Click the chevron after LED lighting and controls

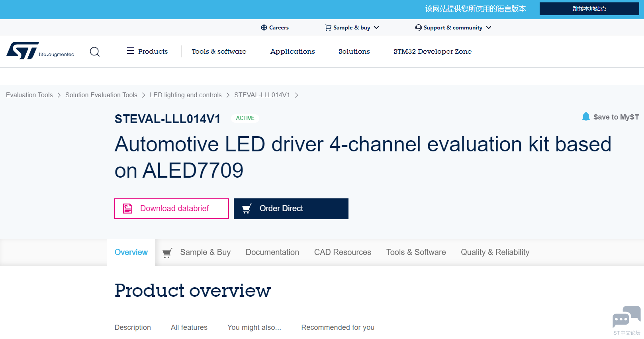[228, 95]
